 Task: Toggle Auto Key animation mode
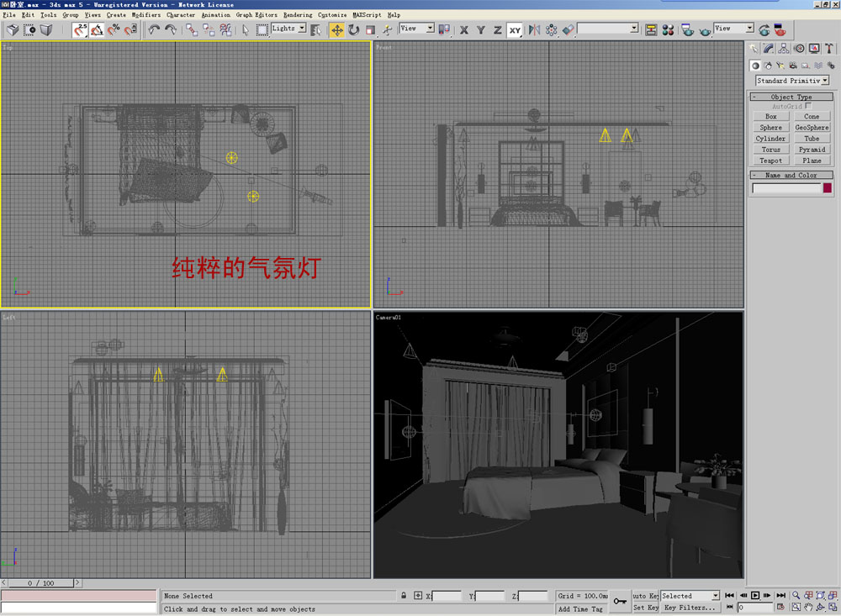[645, 596]
